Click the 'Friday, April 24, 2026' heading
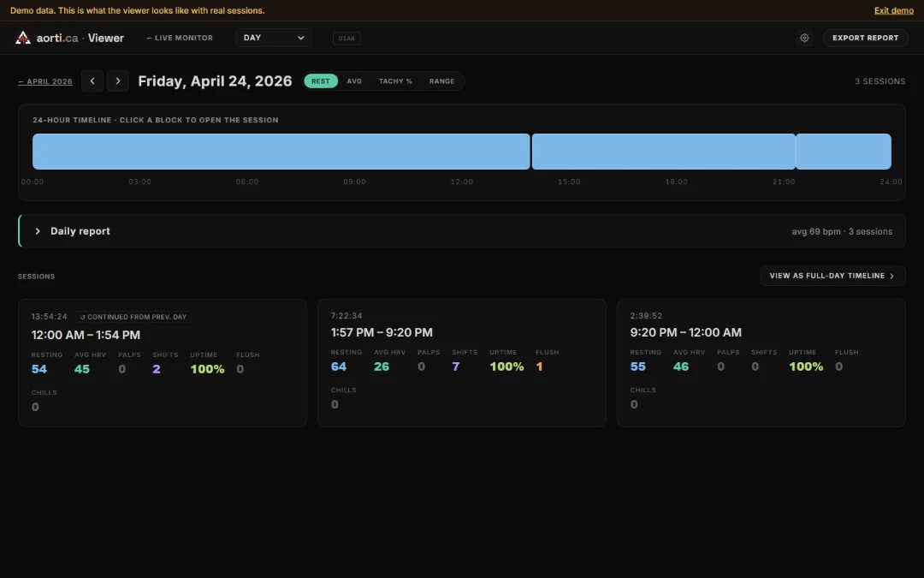The width and height of the screenshot is (924, 578). [215, 80]
